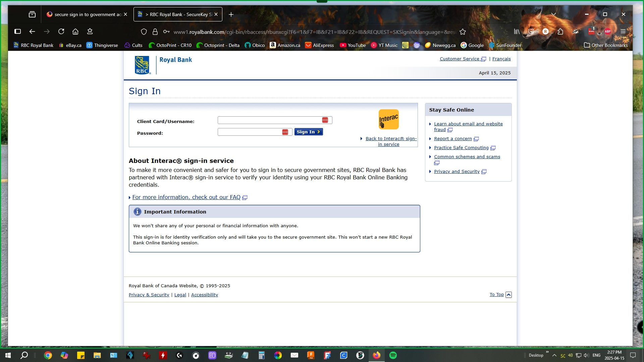Open the tracking protection shield icon
This screenshot has width=644, height=362.
[144, 32]
